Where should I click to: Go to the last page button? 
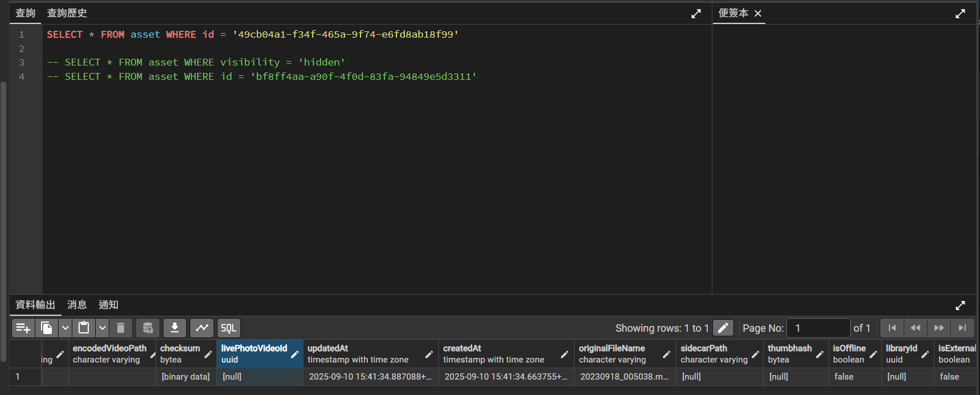click(962, 328)
